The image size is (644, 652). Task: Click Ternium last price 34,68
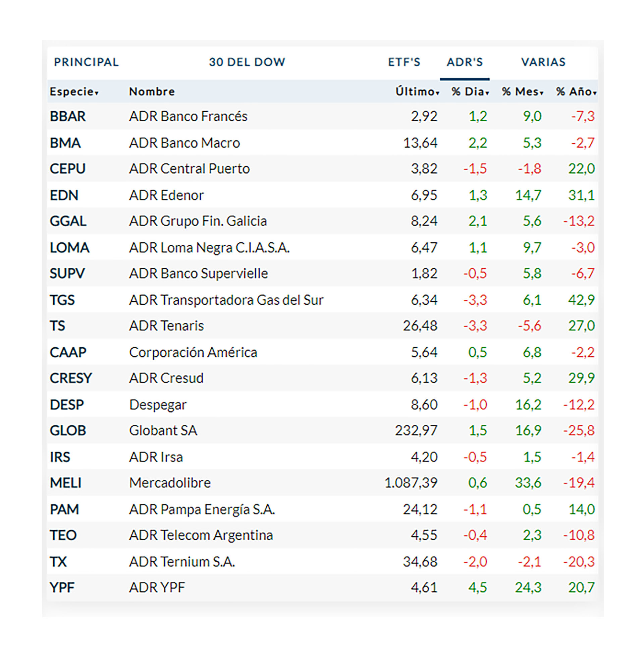point(420,562)
